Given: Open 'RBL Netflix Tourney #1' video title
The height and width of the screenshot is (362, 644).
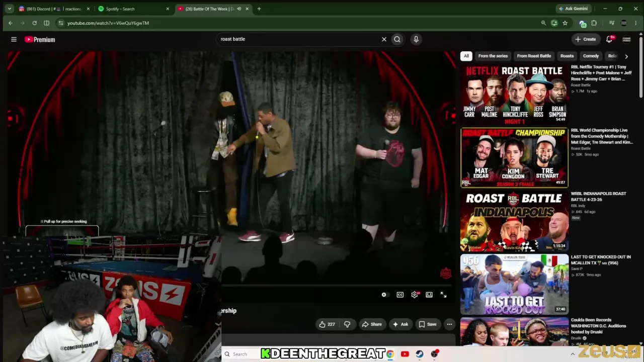Looking at the screenshot, I should (601, 73).
